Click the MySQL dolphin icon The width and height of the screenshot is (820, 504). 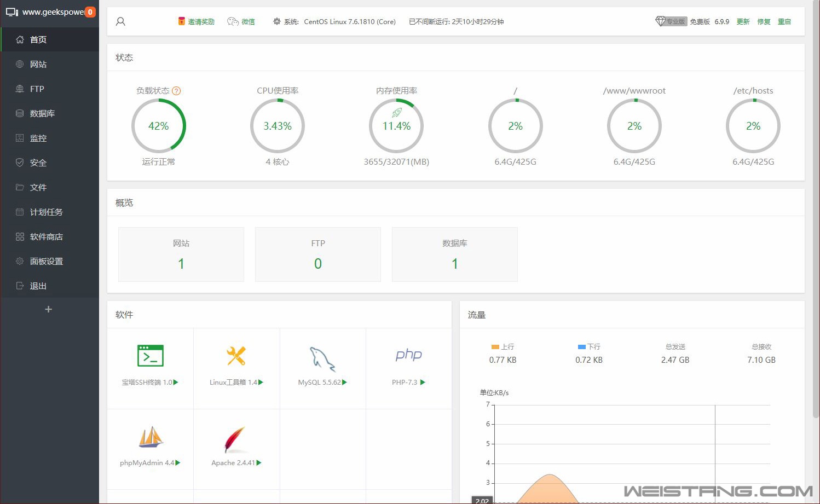pos(322,358)
